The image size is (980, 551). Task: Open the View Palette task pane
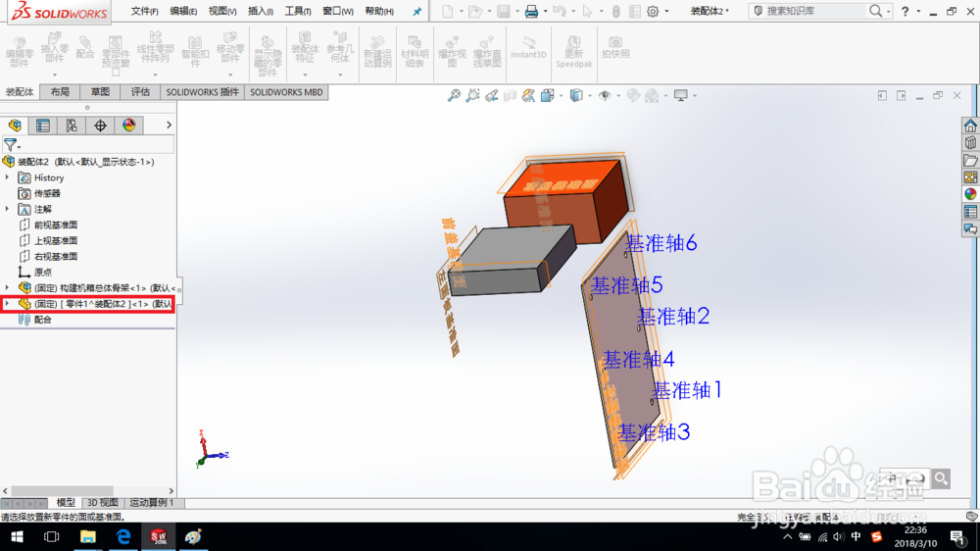(x=970, y=177)
